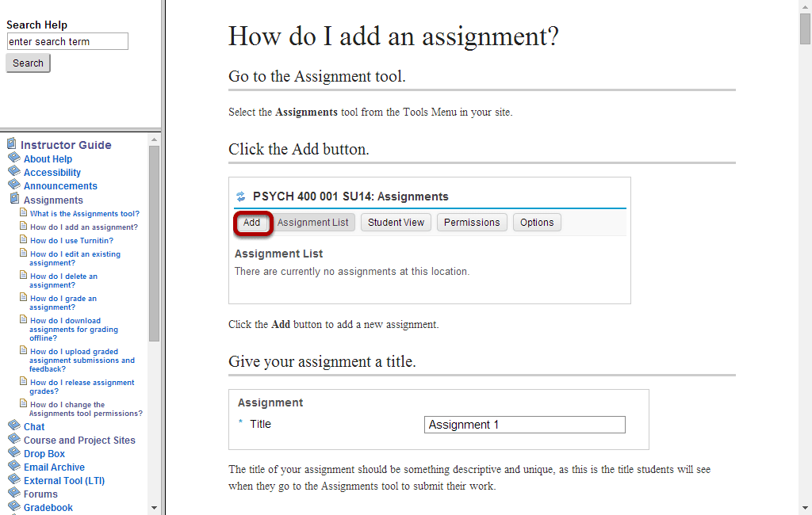This screenshot has width=812, height=515.
Task: Open the About Help topic
Action: pyautogui.click(x=48, y=159)
